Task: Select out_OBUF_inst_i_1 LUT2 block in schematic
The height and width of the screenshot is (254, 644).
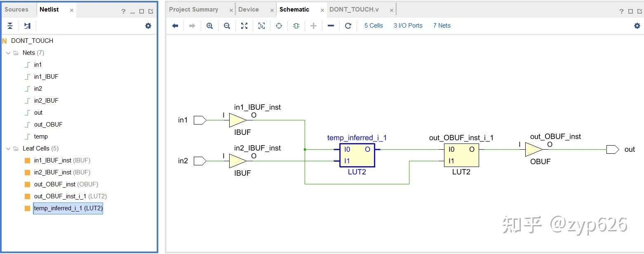Action: coord(461,155)
